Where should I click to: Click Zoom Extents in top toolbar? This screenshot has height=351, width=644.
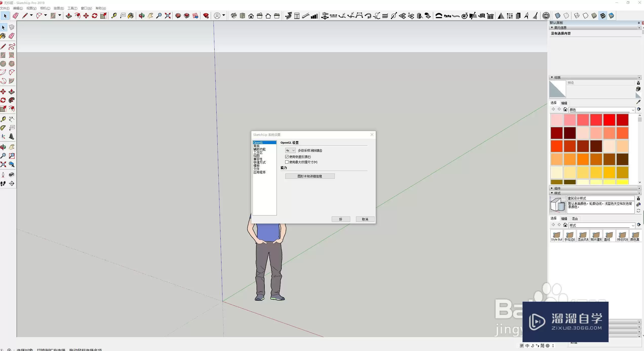click(168, 16)
